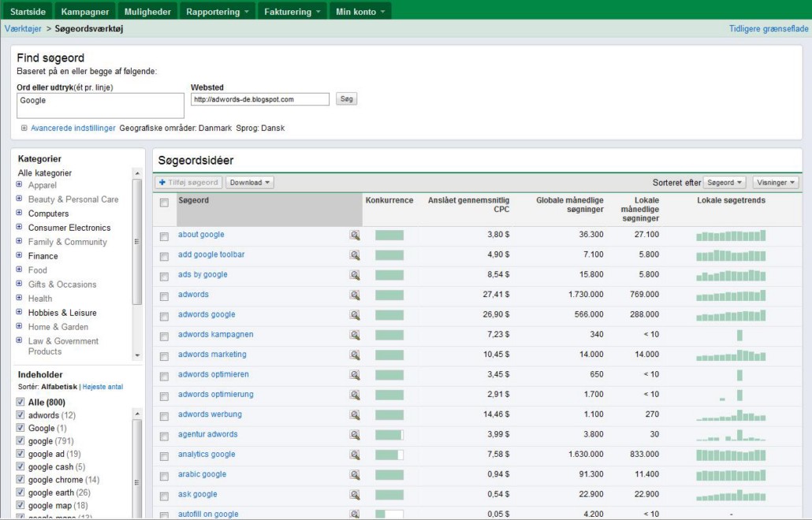Uncheck the 'adwords (12)' filter checkbox
This screenshot has height=520, width=812.
(20, 414)
